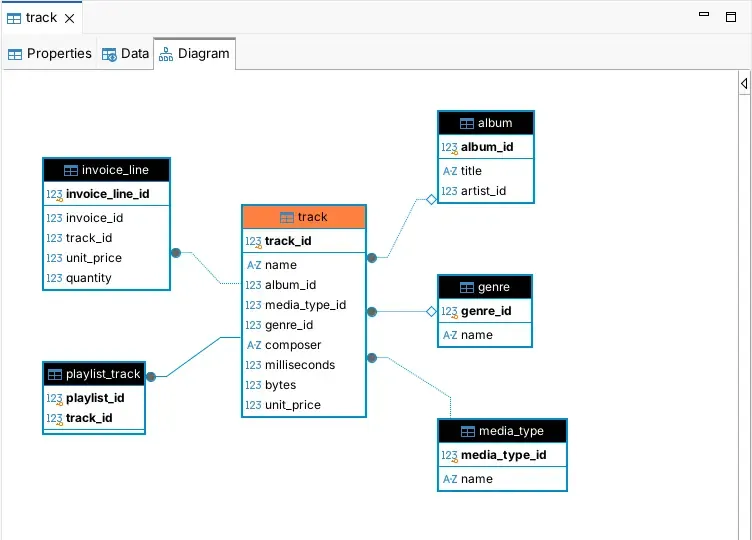Select the title column in album
The width and height of the screenshot is (752, 540).
click(x=485, y=171)
